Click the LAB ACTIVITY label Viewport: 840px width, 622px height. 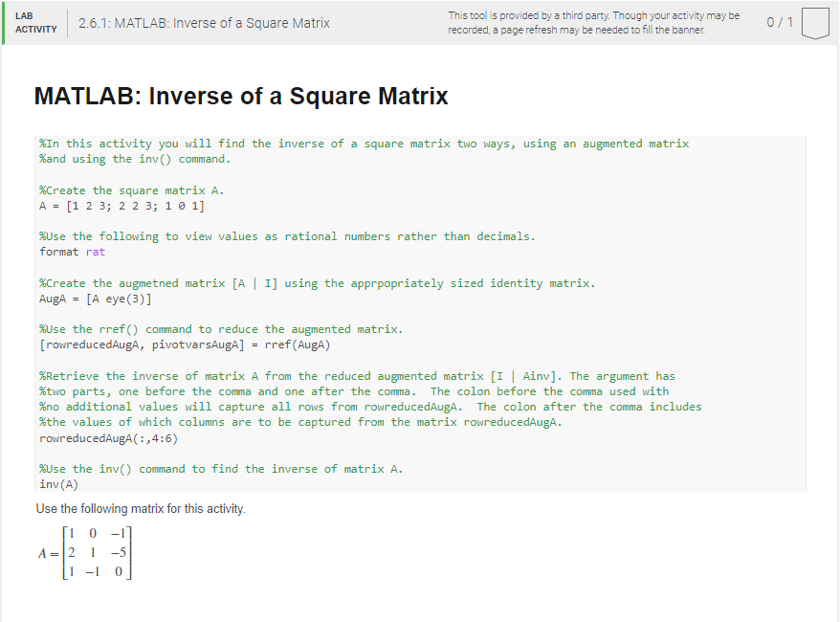(x=36, y=23)
